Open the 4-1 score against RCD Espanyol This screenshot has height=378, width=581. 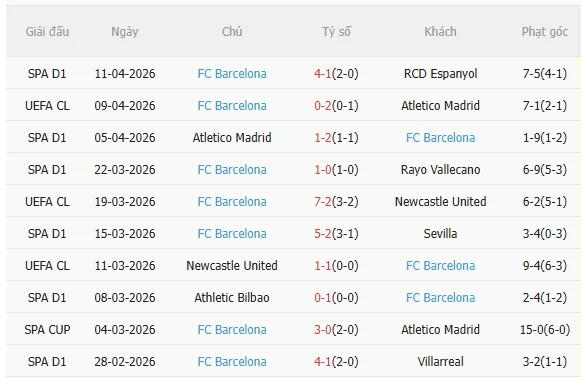click(x=323, y=73)
